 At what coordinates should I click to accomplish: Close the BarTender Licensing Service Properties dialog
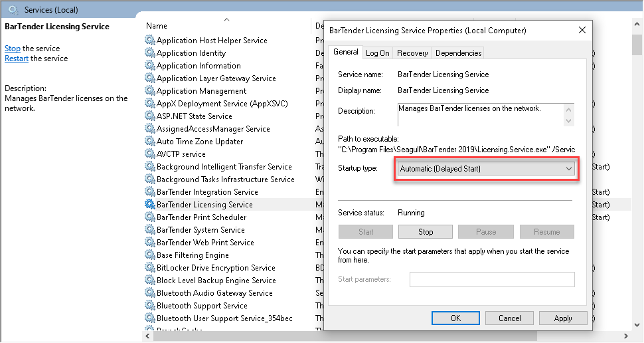[582, 30]
